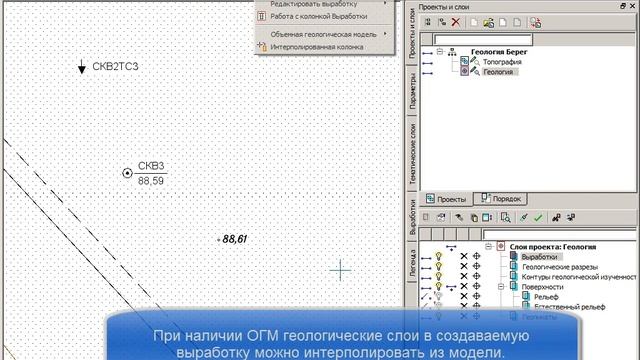Select Контуры геологической изученности layer
The width and height of the screenshot is (640, 360).
coord(579,277)
